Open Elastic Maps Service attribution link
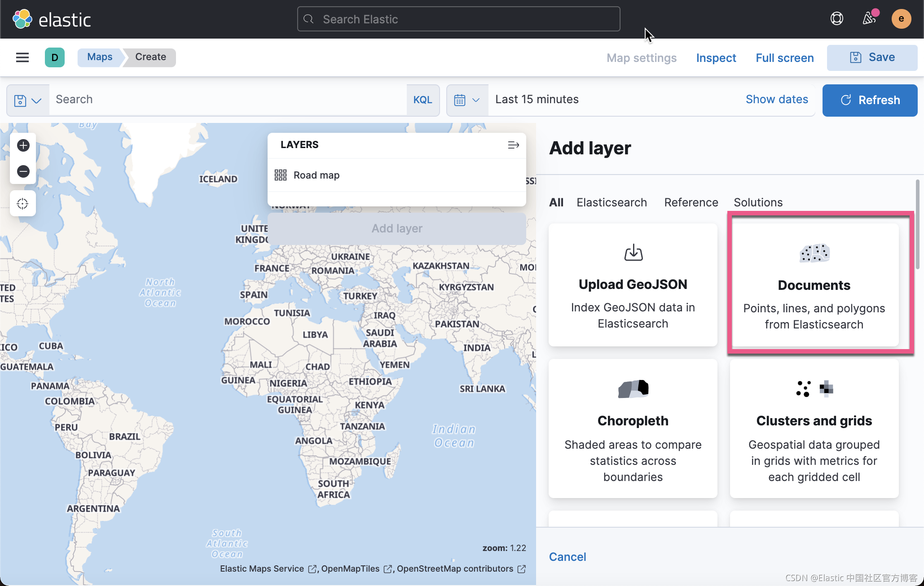The image size is (924, 586). point(268,569)
